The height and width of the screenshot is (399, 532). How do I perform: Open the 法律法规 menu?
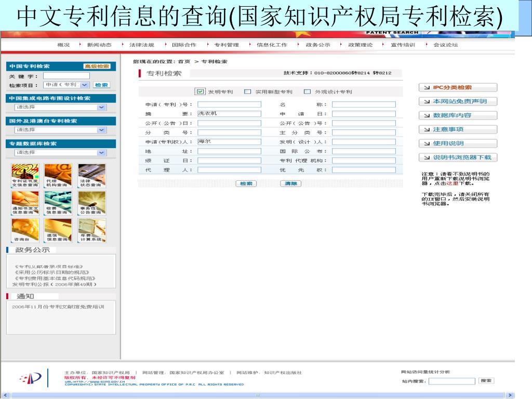pos(141,45)
